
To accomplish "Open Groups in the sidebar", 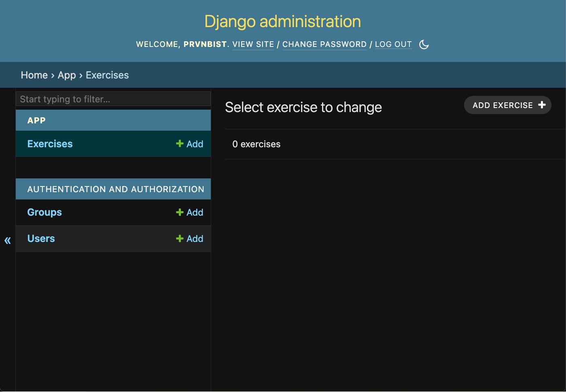I will point(45,212).
